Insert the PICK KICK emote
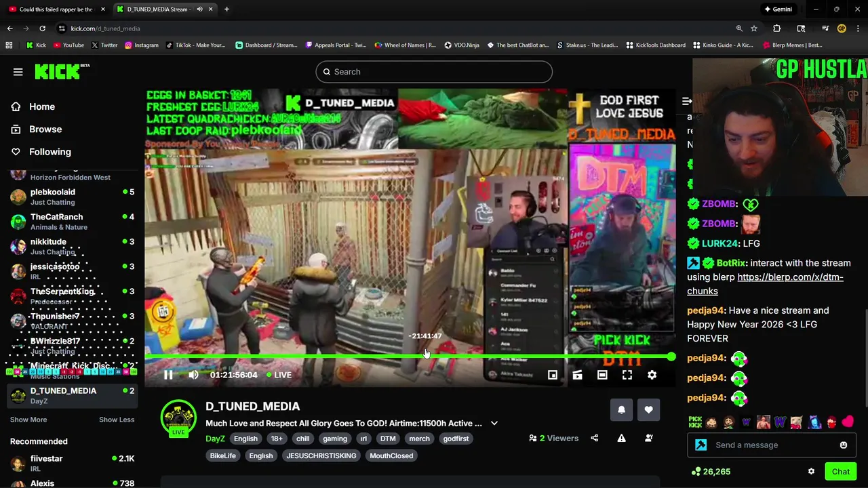The height and width of the screenshot is (488, 868). tap(695, 422)
